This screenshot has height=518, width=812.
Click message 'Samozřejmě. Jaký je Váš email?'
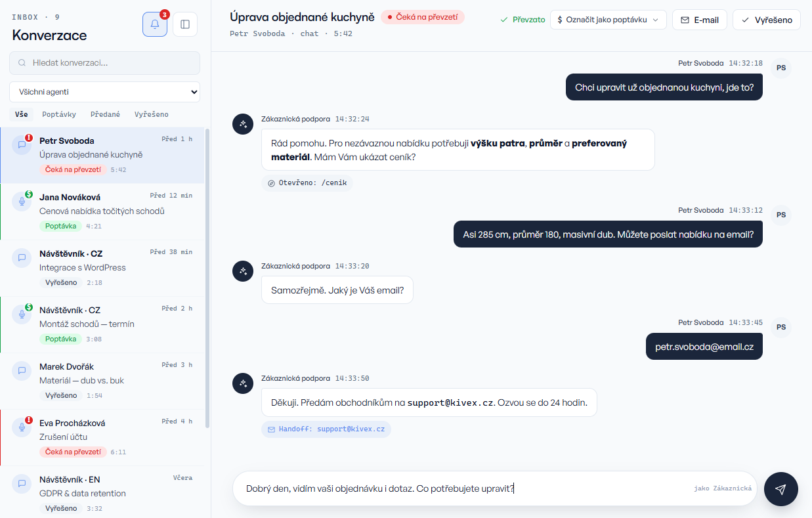pyautogui.click(x=337, y=290)
